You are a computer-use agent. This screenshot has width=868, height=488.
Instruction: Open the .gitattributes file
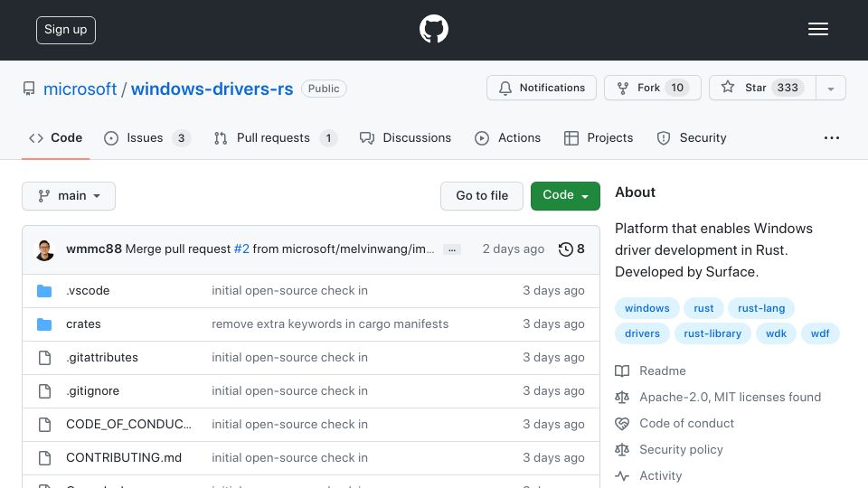102,358
